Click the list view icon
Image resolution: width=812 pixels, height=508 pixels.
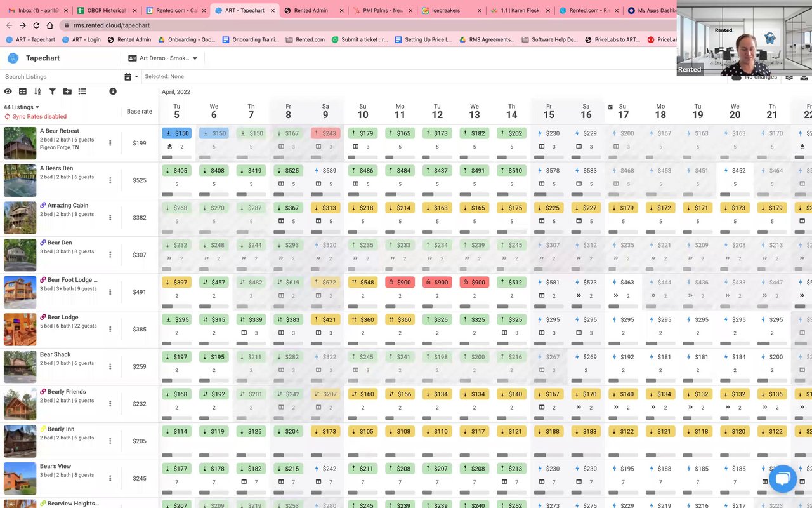tap(82, 91)
